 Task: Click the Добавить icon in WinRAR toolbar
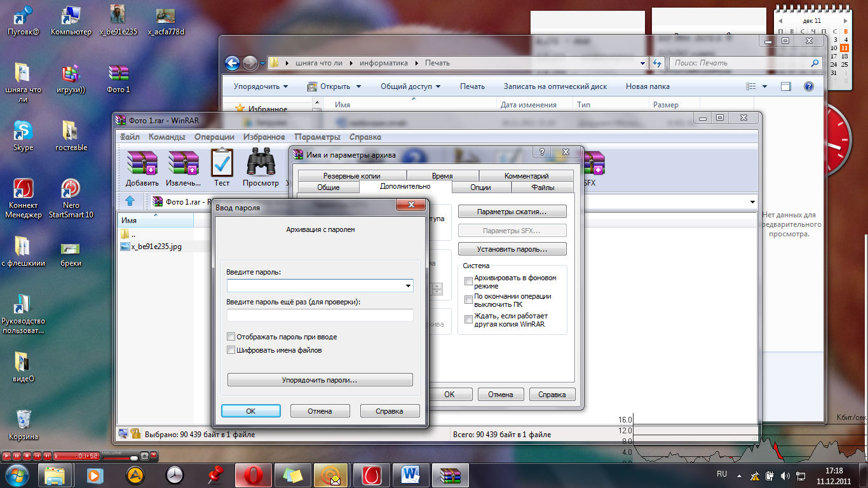pos(142,163)
